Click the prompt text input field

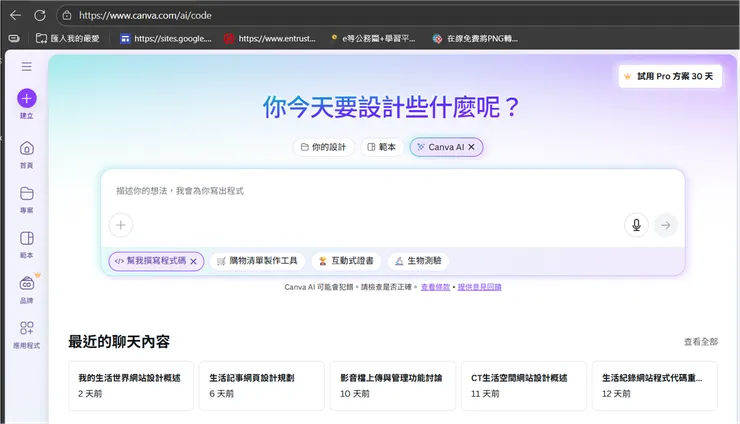(x=393, y=191)
